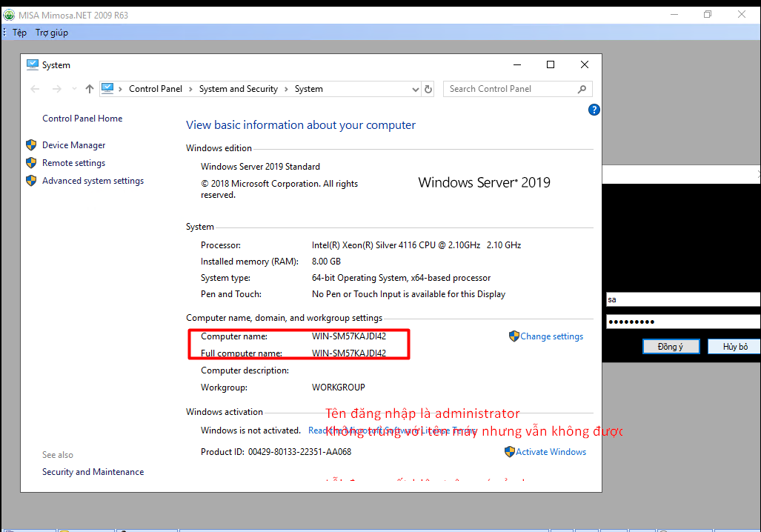This screenshot has width=761, height=532.
Task: Click the Up arrow navigation icon
Action: tap(90, 89)
